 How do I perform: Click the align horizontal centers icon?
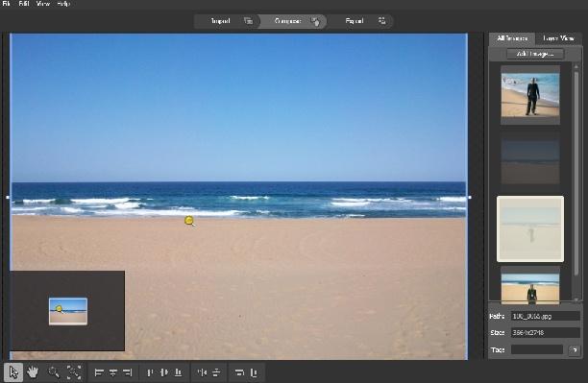113,372
